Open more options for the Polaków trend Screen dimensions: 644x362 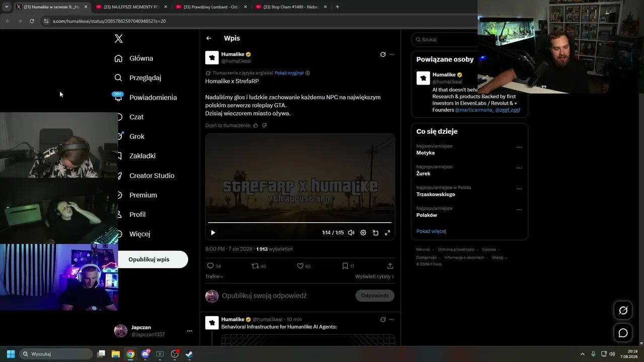(x=519, y=210)
